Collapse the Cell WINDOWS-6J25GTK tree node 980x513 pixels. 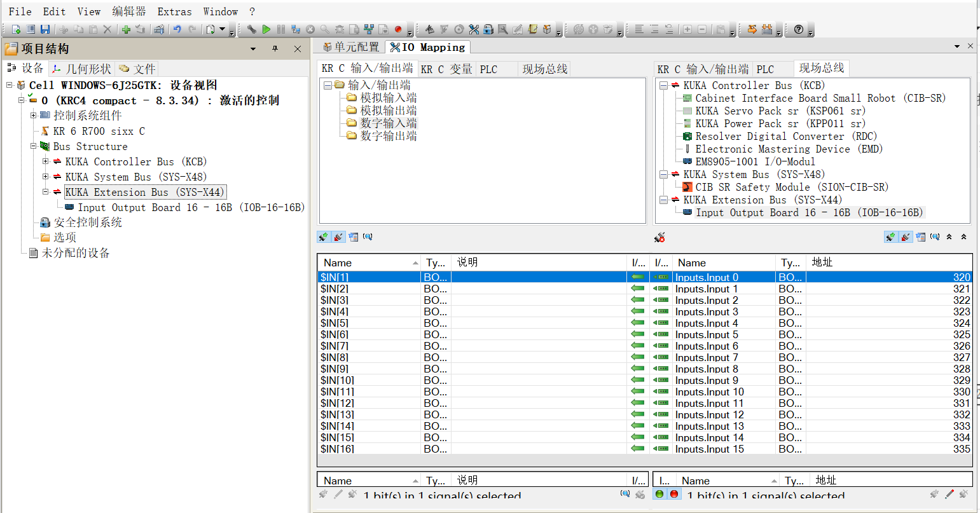tap(10, 85)
